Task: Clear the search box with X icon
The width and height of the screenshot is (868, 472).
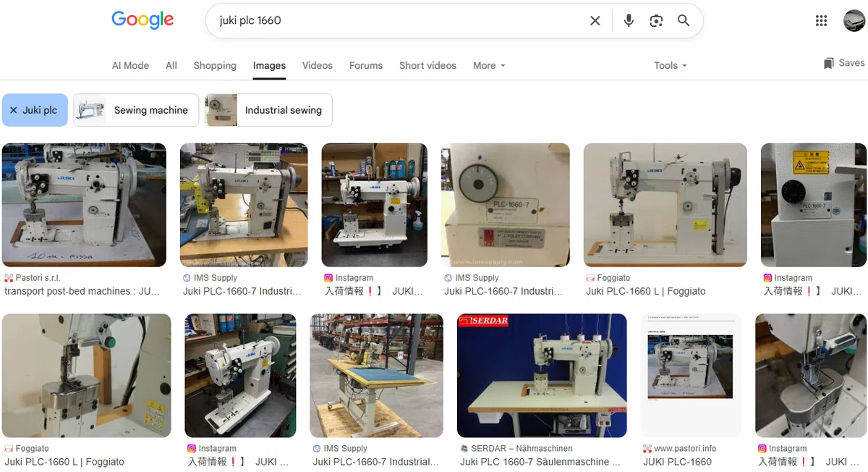Action: (595, 20)
